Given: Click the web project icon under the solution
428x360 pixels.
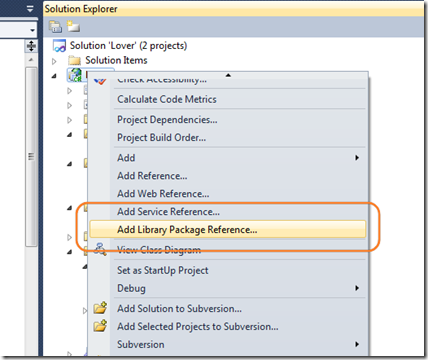Looking at the screenshot, I should 75,75.
